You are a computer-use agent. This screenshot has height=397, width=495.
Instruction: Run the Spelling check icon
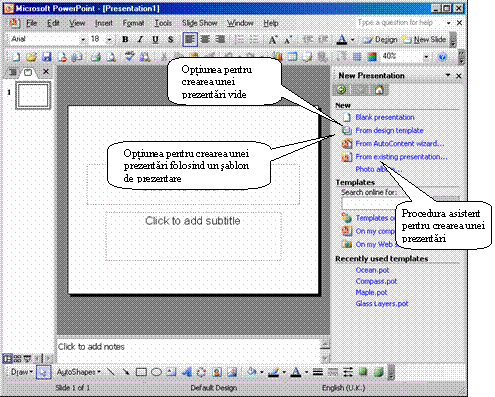pos(129,57)
